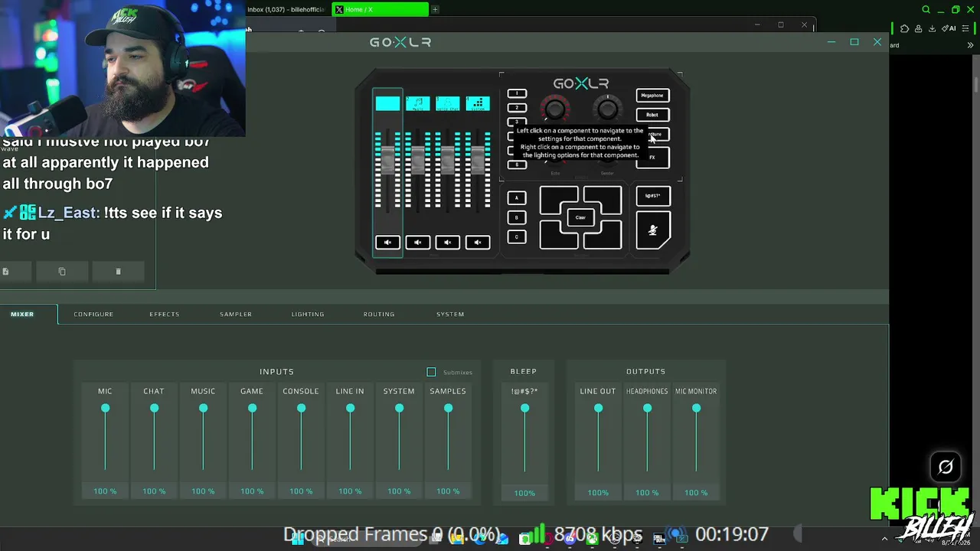Click the top-left red effect knob
This screenshot has height=551, width=980.
(555, 109)
